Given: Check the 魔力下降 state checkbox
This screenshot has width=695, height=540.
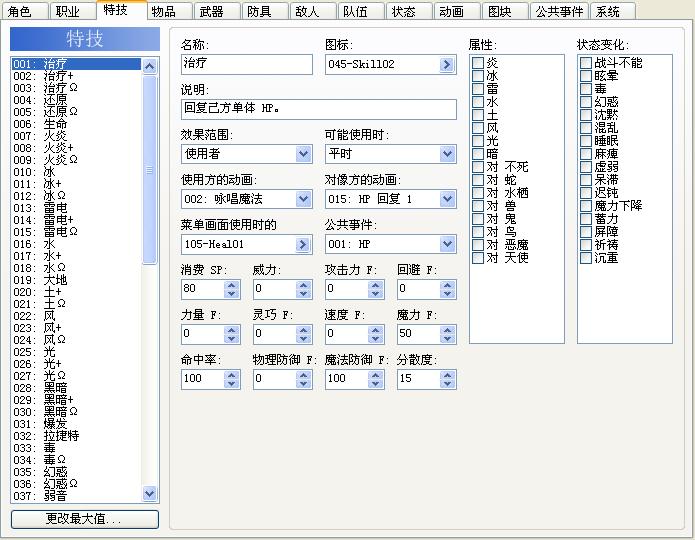Looking at the screenshot, I should 586,206.
